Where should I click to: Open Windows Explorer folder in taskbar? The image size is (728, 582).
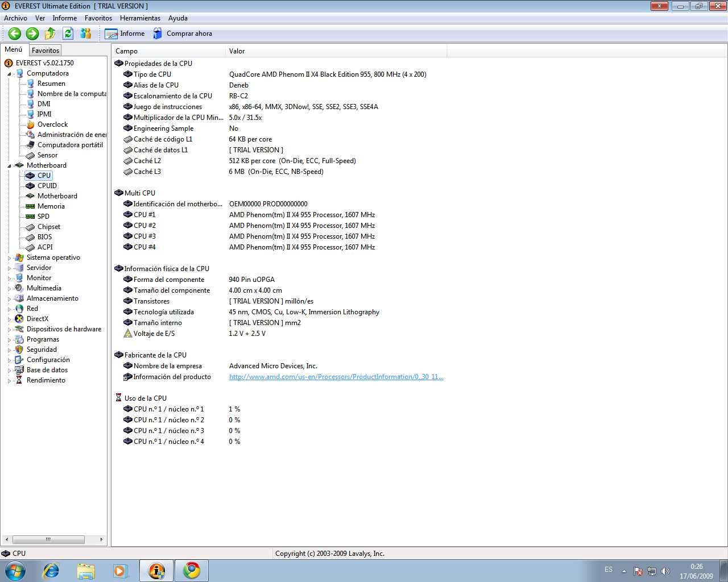pos(86,571)
